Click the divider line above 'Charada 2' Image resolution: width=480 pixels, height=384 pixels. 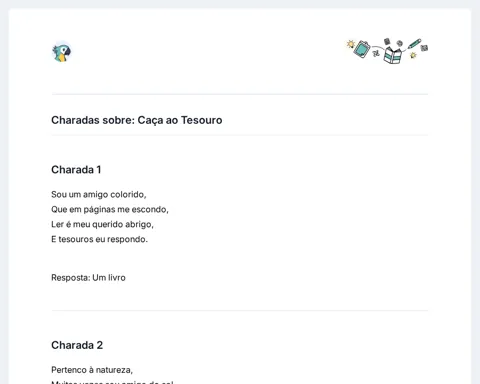[240, 310]
